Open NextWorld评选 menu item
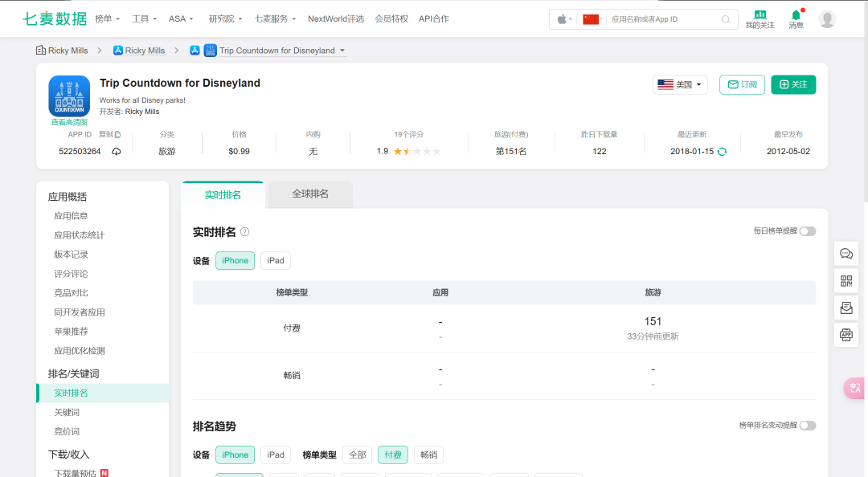868x477 pixels. (336, 18)
